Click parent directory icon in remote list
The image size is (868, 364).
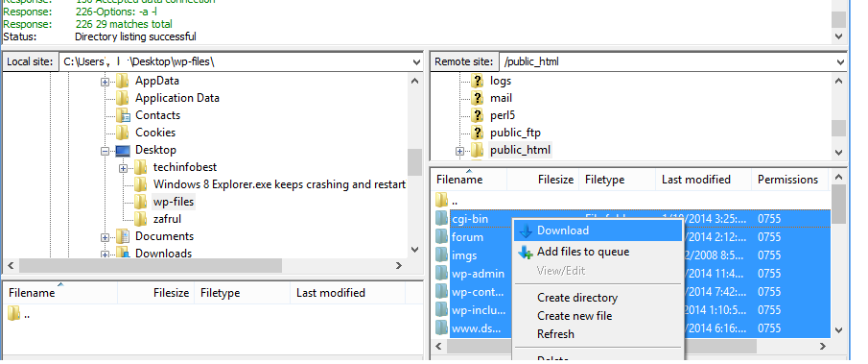click(x=441, y=200)
